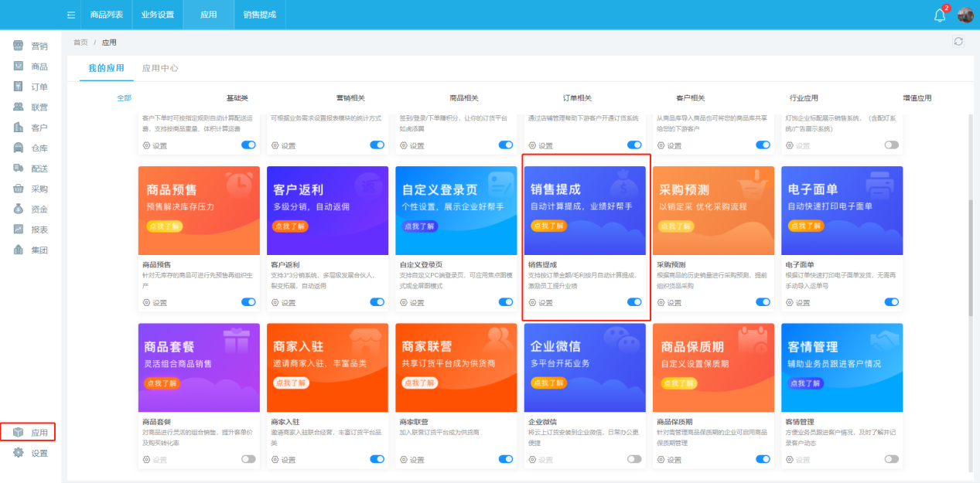Enable the 商品套餐 toggle
Viewport: 980px width, 483px height.
pyautogui.click(x=248, y=459)
